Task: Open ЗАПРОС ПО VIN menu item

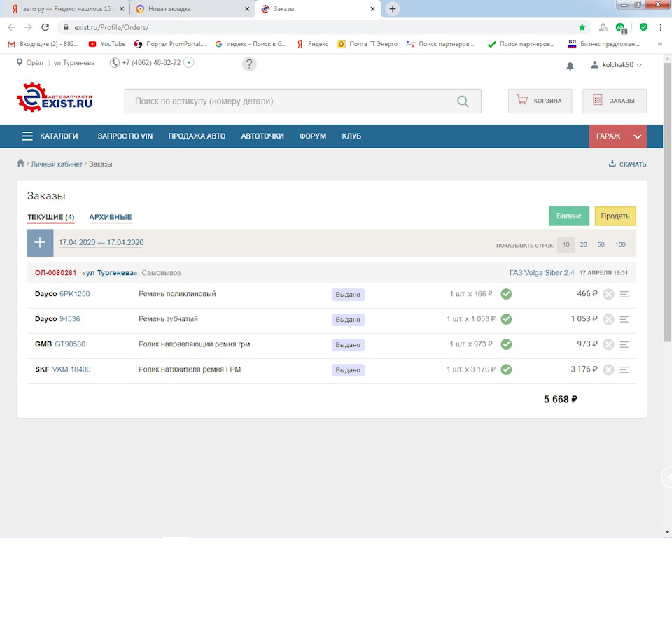Action: 125,136
